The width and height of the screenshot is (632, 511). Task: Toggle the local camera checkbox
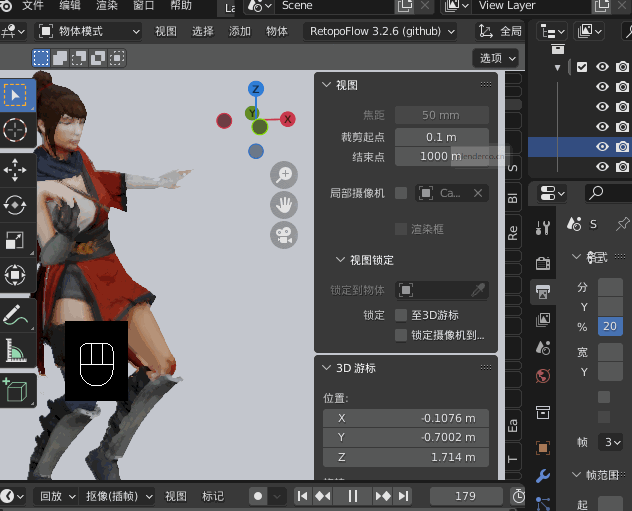pyautogui.click(x=401, y=193)
